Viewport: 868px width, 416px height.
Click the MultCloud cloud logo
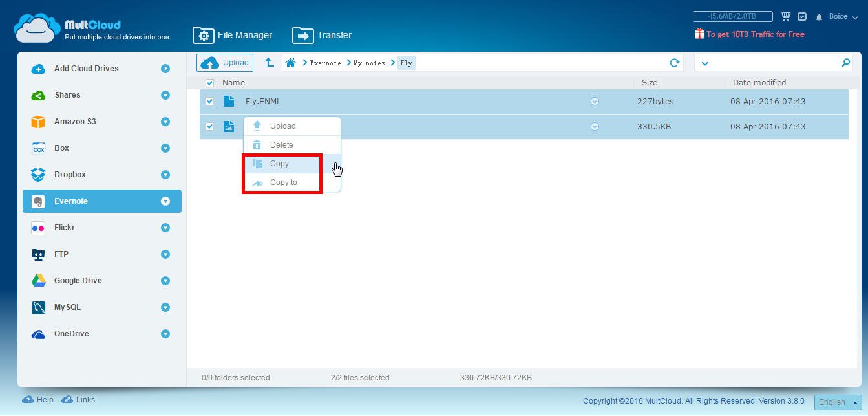click(x=37, y=28)
